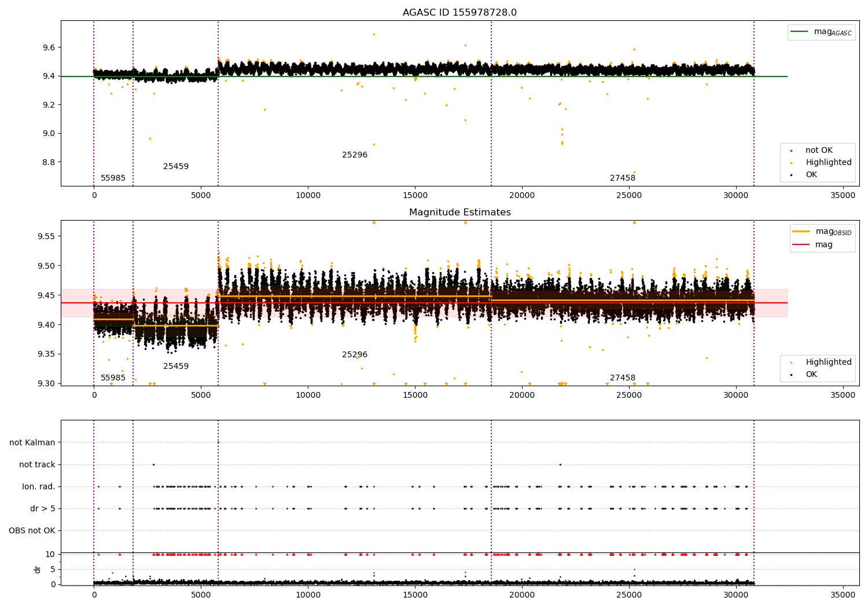Click "Highlighted" in Magnitude Estimates legend
Viewport: 868px width, 608px height.
pyautogui.click(x=821, y=362)
